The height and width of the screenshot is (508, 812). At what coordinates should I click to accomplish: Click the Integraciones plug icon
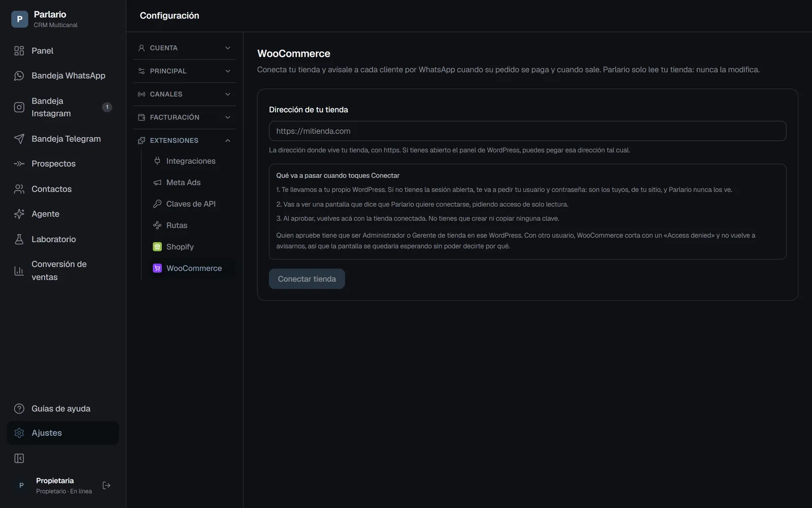point(157,161)
